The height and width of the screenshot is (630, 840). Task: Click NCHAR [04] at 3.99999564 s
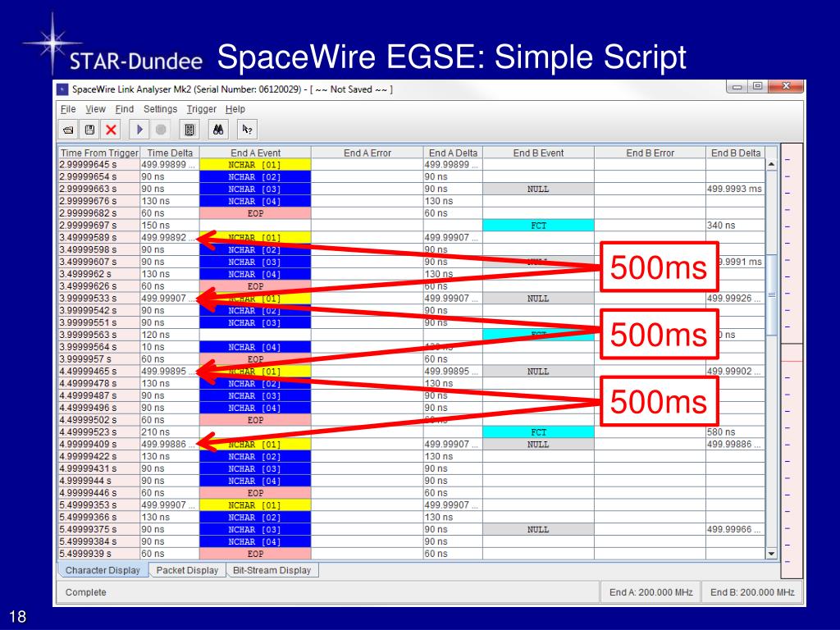pyautogui.click(x=255, y=347)
